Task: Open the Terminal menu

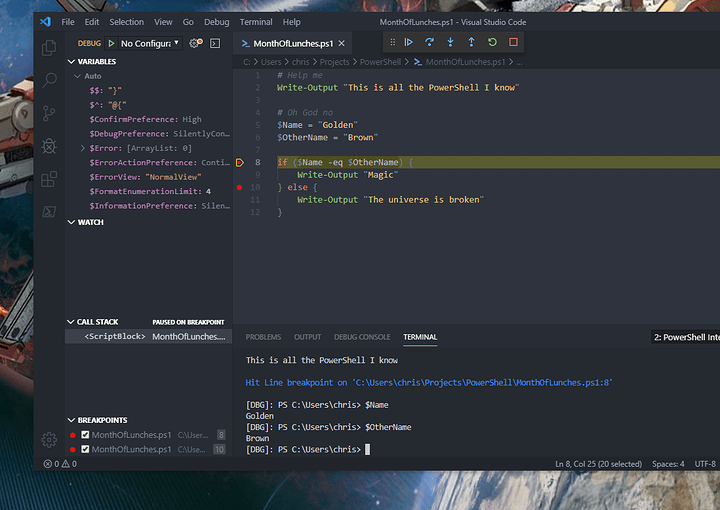Action: pyautogui.click(x=256, y=22)
